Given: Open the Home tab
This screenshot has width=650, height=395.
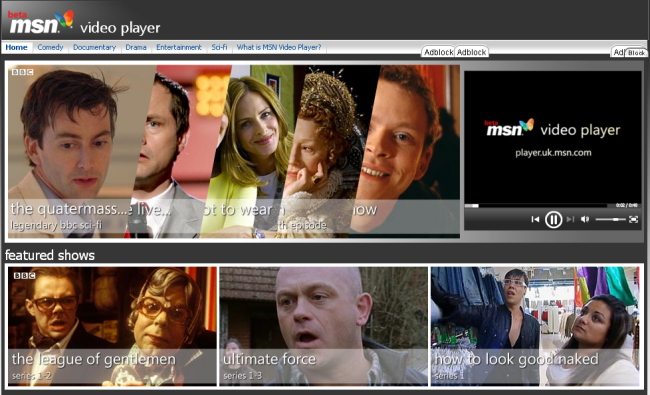Looking at the screenshot, I should [17, 47].
